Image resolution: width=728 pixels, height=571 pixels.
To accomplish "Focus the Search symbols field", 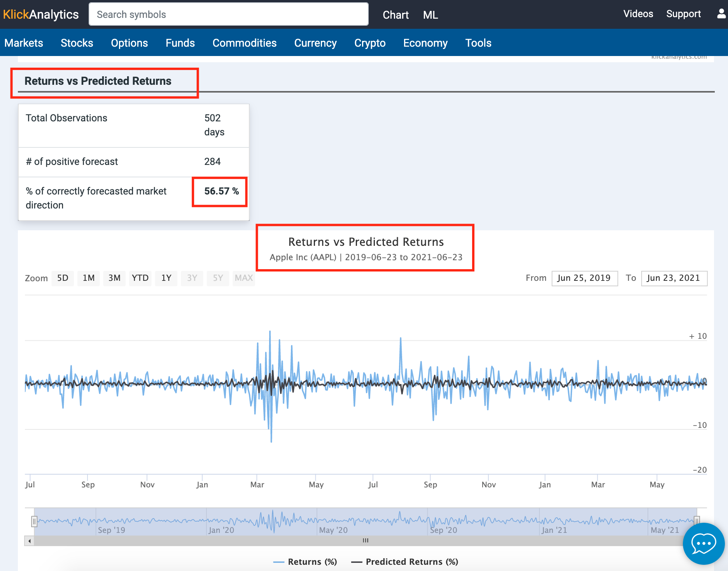I will point(229,14).
